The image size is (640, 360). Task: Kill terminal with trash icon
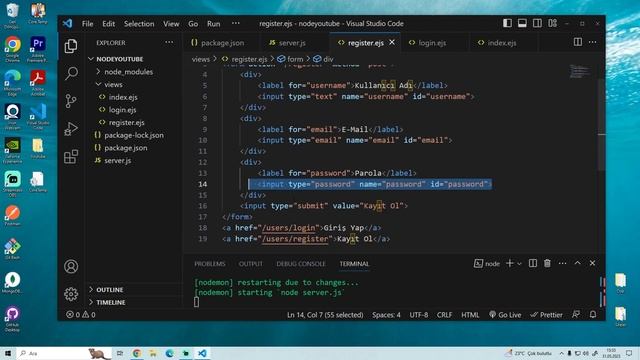(547, 263)
